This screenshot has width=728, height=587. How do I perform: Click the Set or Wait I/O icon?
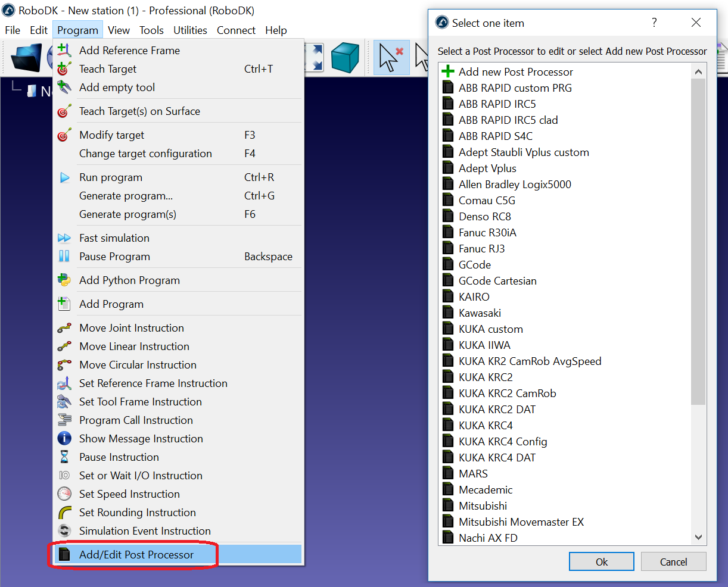tap(64, 475)
